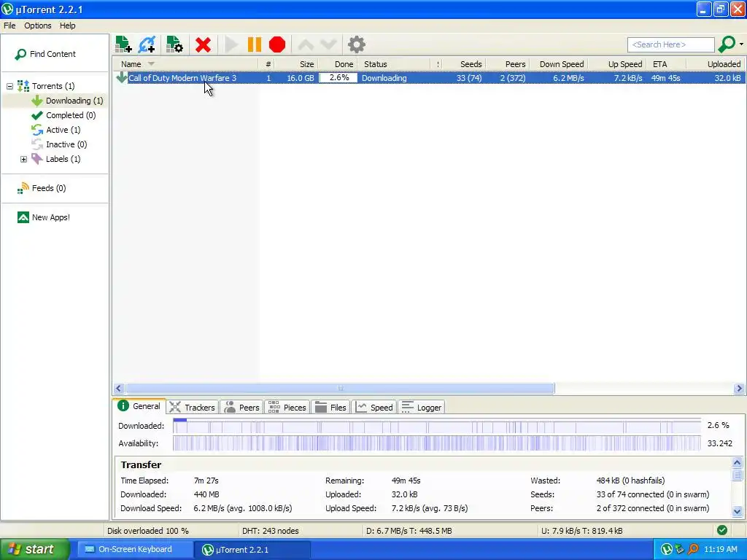Screen dimensions: 747x560
Task: Open Preferences with the gear icon
Action: coord(356,44)
